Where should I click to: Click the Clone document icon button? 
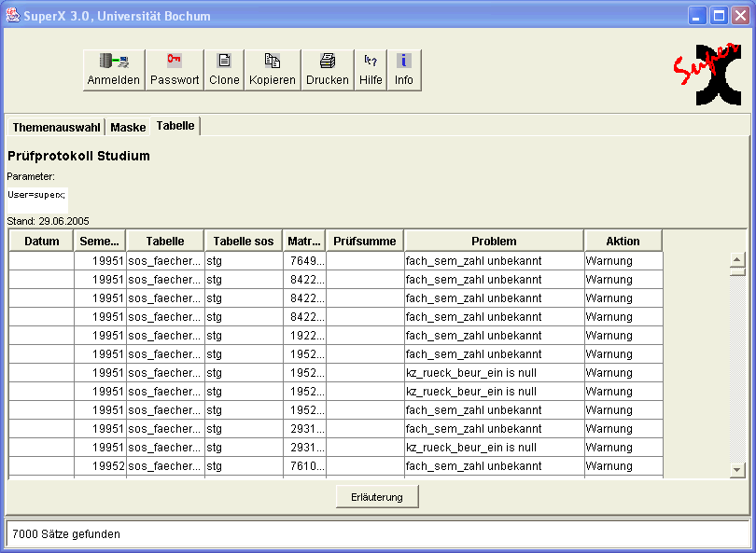click(x=224, y=70)
